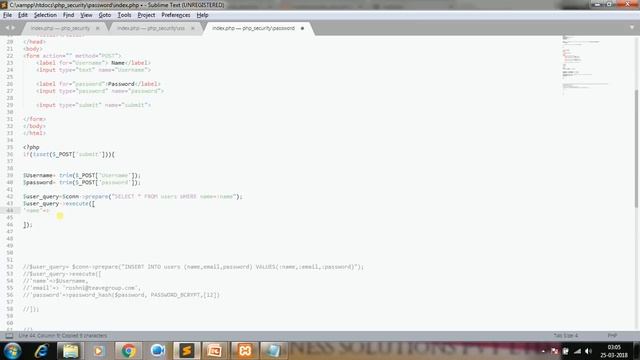
Task: Open the Project menu
Action: coord(146,15)
